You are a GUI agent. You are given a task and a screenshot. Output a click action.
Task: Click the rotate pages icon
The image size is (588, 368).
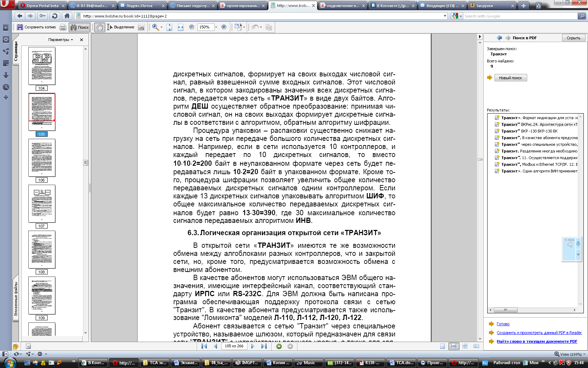[238, 27]
